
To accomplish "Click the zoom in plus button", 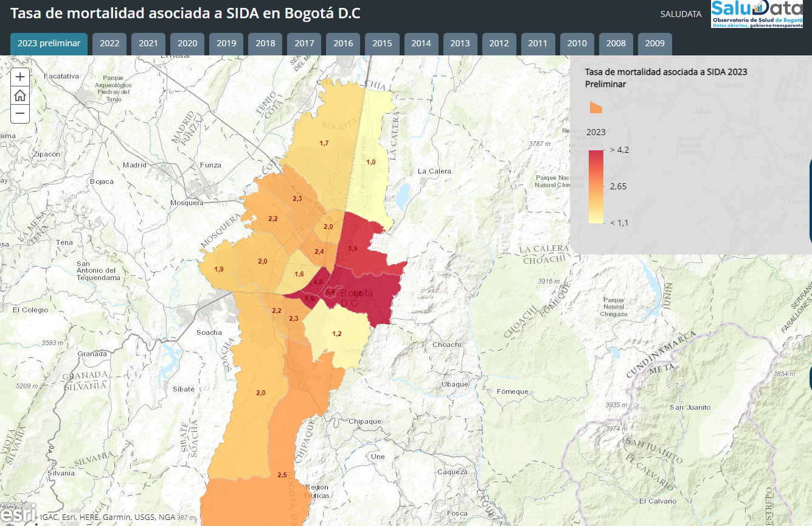I will coord(20,77).
